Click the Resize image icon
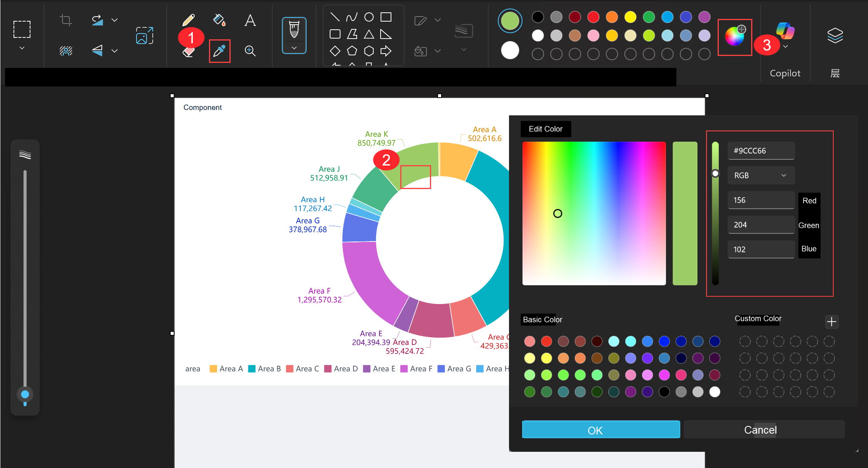This screenshot has height=468, width=868. pyautogui.click(x=145, y=35)
